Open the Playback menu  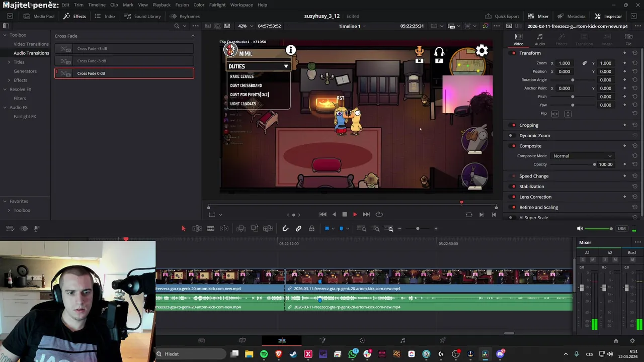point(162,5)
